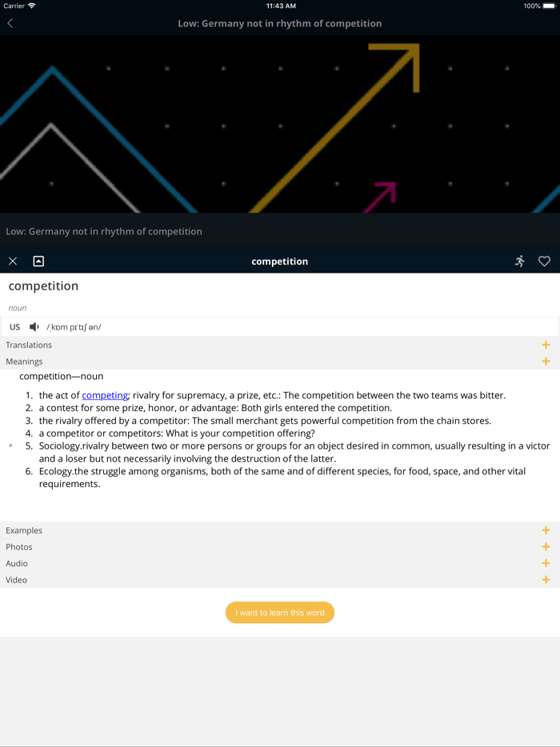Close the competition dictionary panel

point(13,262)
